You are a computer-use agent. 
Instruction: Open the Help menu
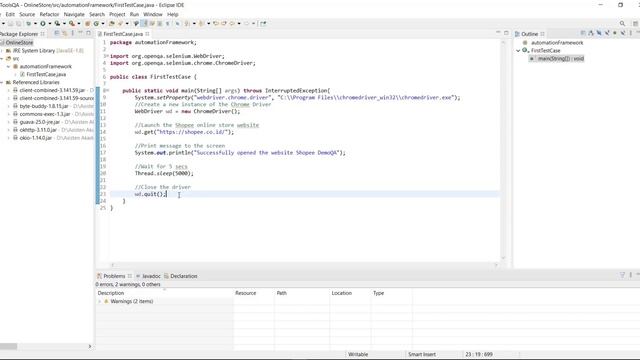coord(173,14)
